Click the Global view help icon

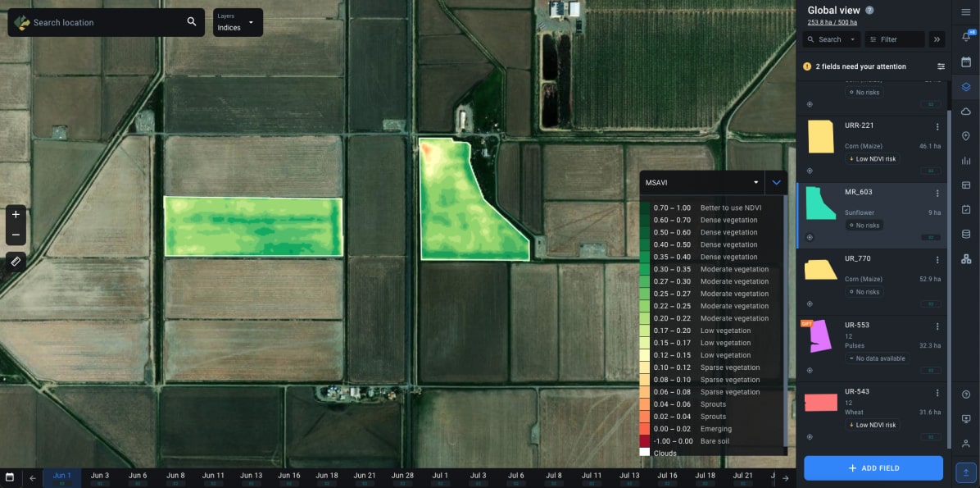869,11
